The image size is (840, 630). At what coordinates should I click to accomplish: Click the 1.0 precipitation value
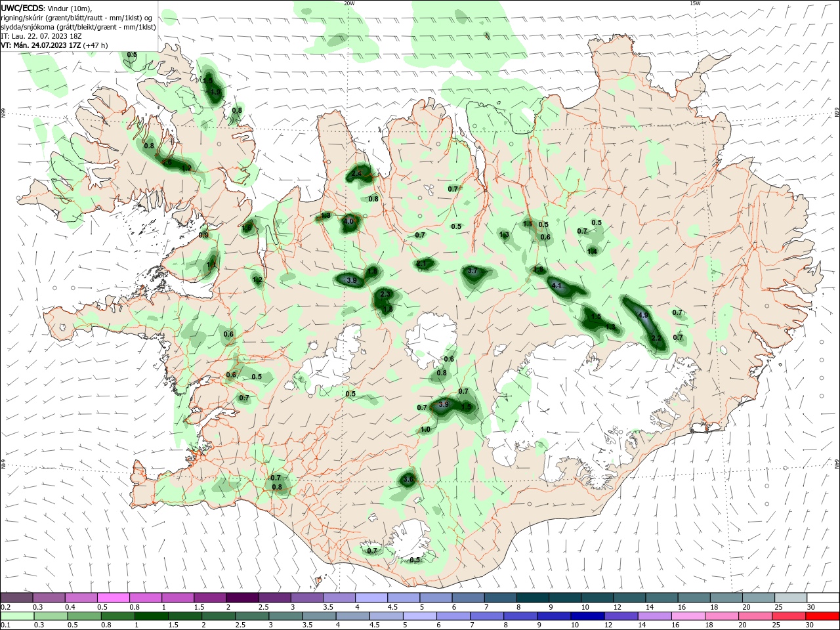(425, 430)
